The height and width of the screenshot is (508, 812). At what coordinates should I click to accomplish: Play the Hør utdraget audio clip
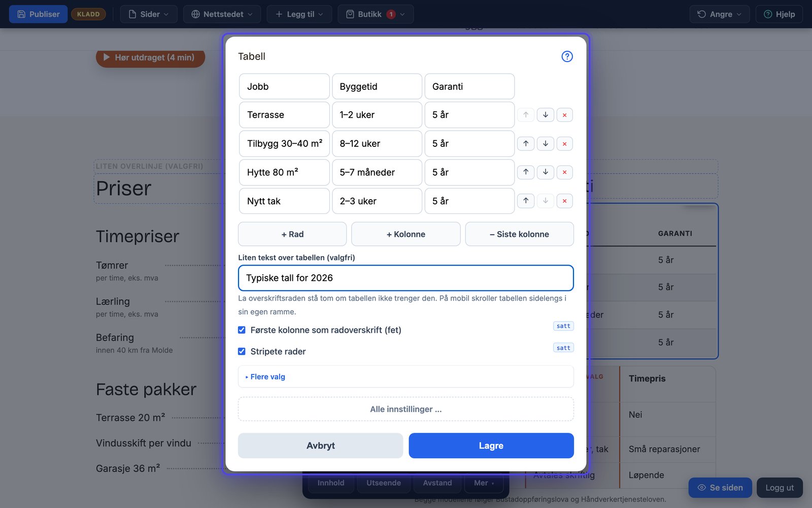click(x=150, y=57)
